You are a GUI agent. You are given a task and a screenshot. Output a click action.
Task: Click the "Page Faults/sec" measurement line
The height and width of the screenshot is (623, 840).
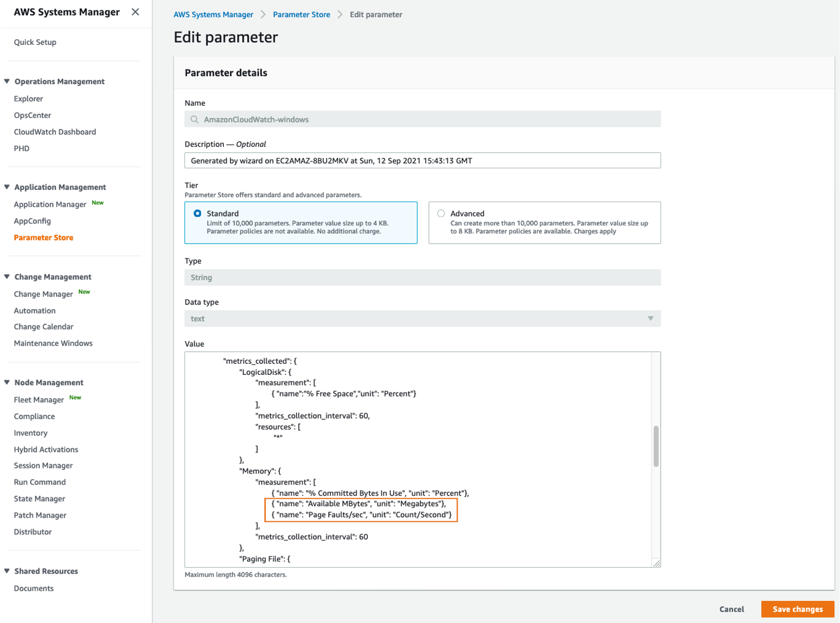[362, 515]
